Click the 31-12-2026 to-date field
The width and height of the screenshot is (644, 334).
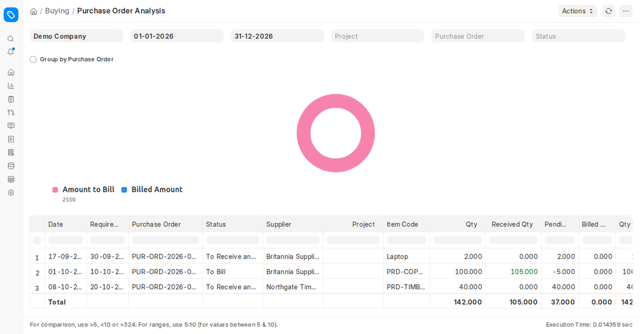pos(277,36)
